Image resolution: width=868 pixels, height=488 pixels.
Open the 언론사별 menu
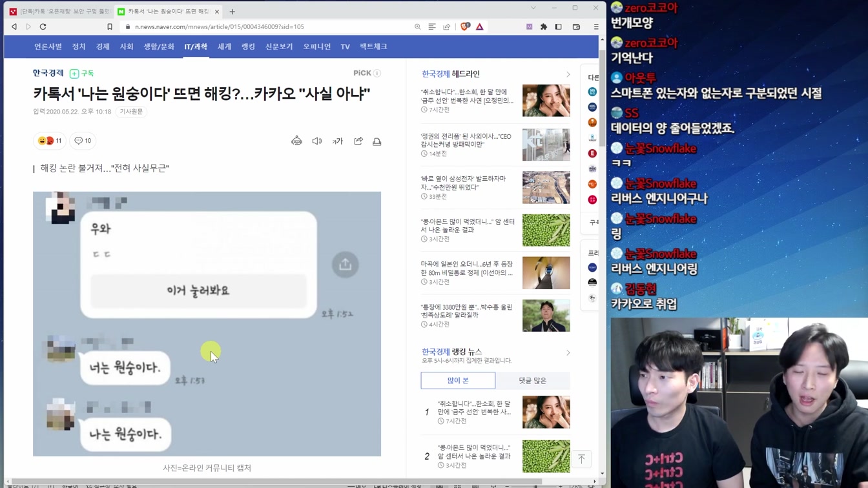(x=48, y=46)
